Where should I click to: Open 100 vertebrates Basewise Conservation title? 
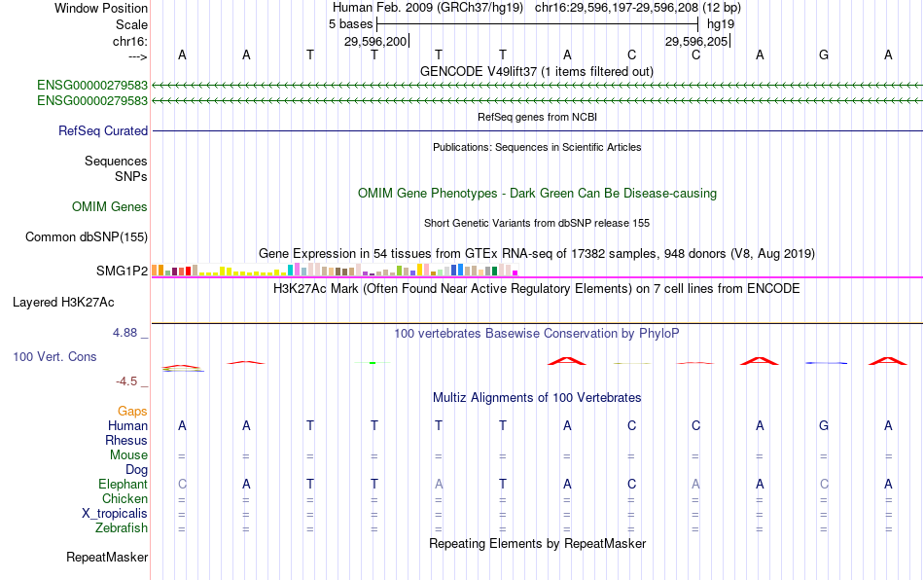point(537,334)
